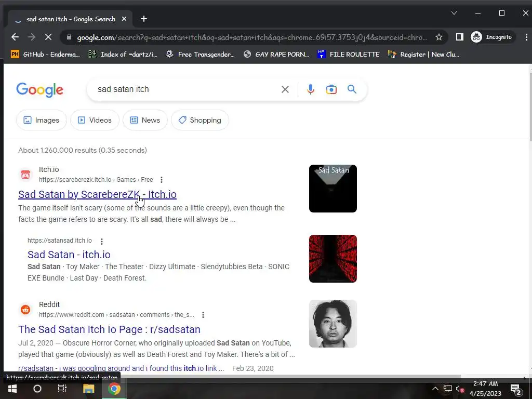Open 'The Sad Satan Itch Io Page' result
Image resolution: width=532 pixels, height=399 pixels.
tap(109, 329)
